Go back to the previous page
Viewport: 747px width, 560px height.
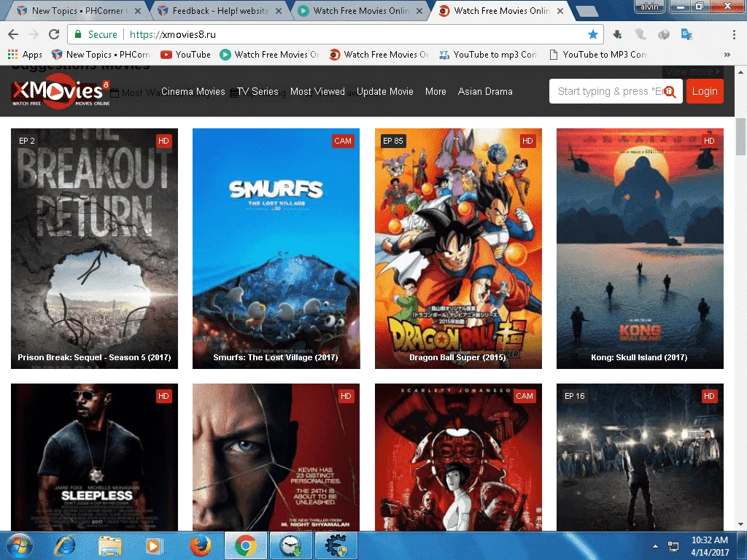tap(13, 34)
